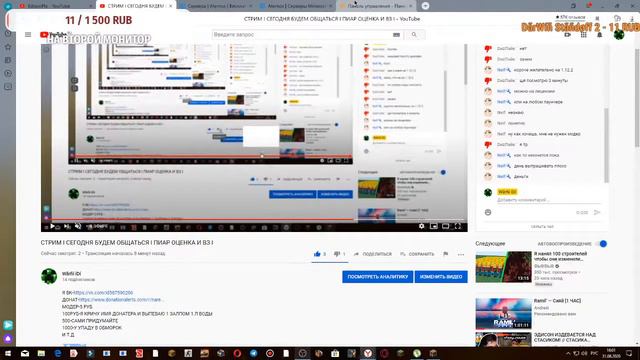Viewport: 640px width, 360px height.
Task: Save the video via СОХРАНИТЬ
Action: tap(417, 254)
